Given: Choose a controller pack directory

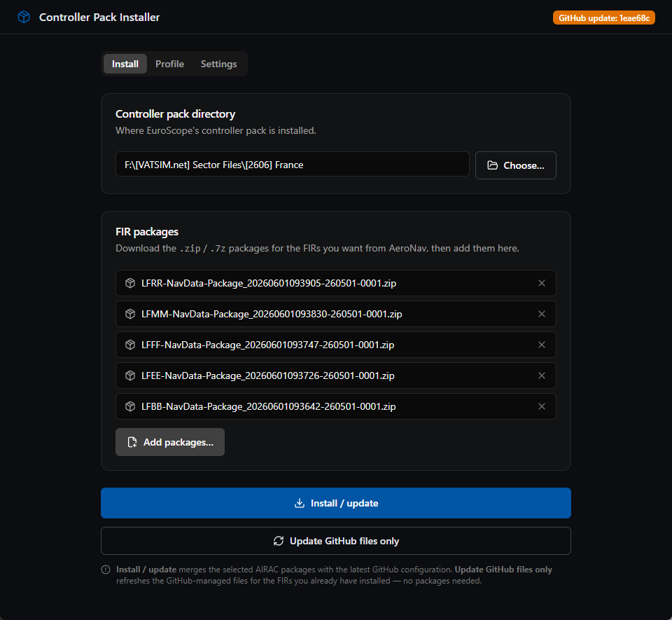Looking at the screenshot, I should pos(516,165).
